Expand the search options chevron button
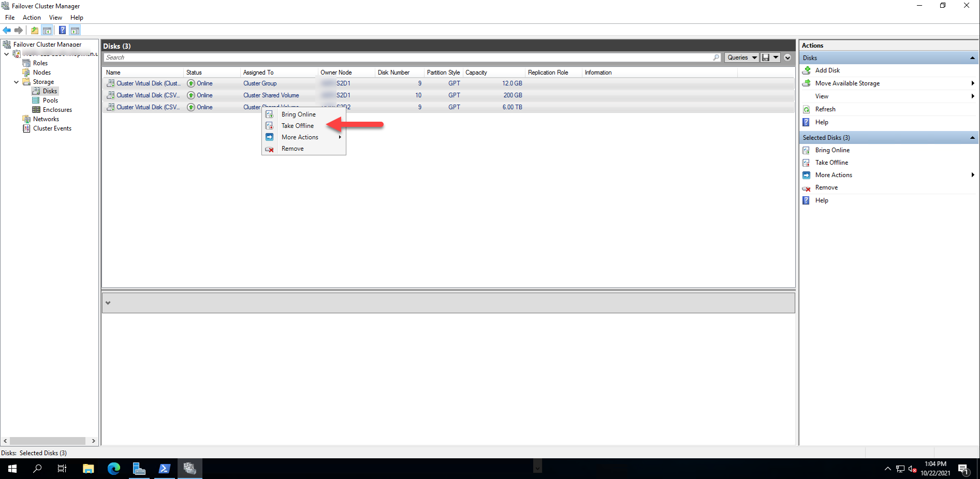The width and height of the screenshot is (980, 479). point(787,57)
